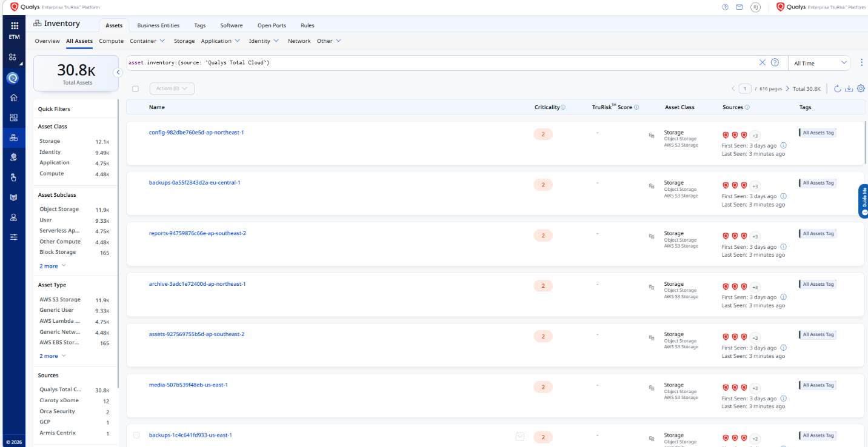Open the Dashboard icon in sidebar
The image size is (868, 447).
tap(13, 118)
